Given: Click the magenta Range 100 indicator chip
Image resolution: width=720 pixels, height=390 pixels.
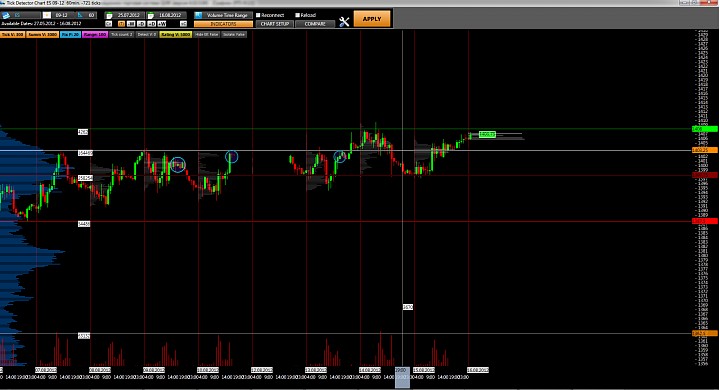Looking at the screenshot, I should coord(95,34).
